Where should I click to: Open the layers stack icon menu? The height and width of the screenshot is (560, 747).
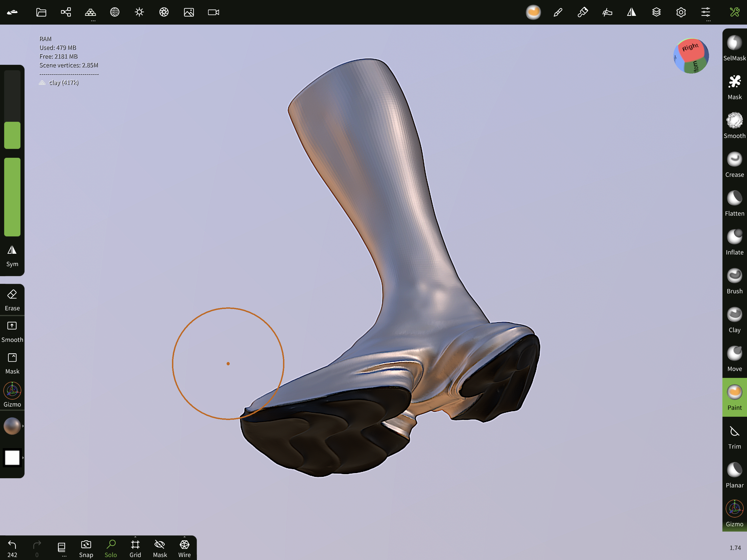[x=656, y=13]
